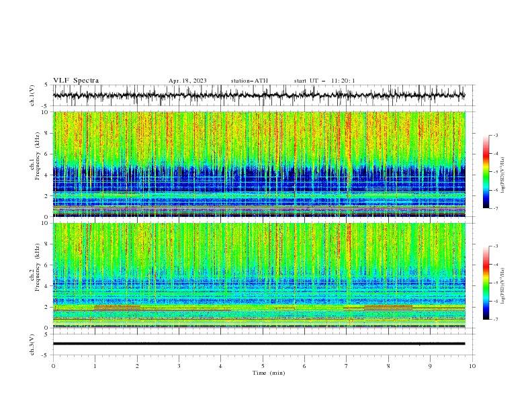Screen dimensions: 532x411
Task: Click the "VLF Spectra" title text
Action: [x=76, y=81]
